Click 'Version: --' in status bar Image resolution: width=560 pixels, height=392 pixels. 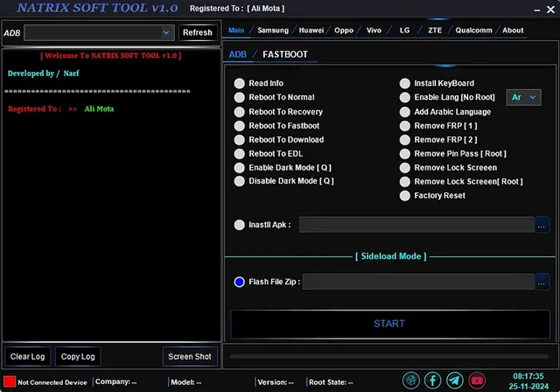(276, 382)
